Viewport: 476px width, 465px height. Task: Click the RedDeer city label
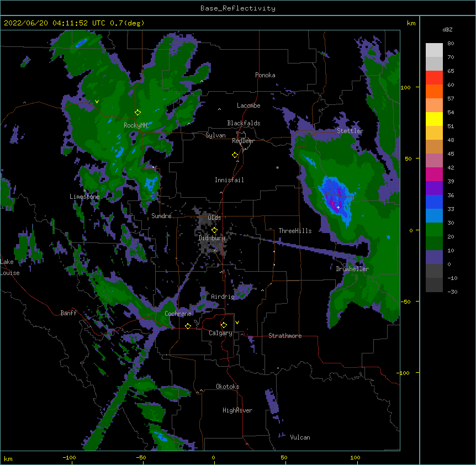243,141
